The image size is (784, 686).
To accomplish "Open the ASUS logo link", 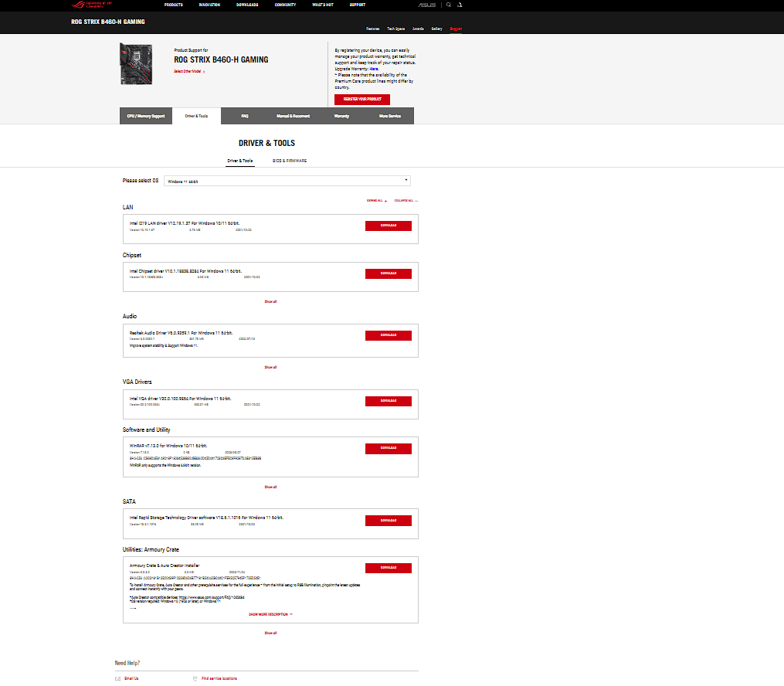I will coord(426,5).
